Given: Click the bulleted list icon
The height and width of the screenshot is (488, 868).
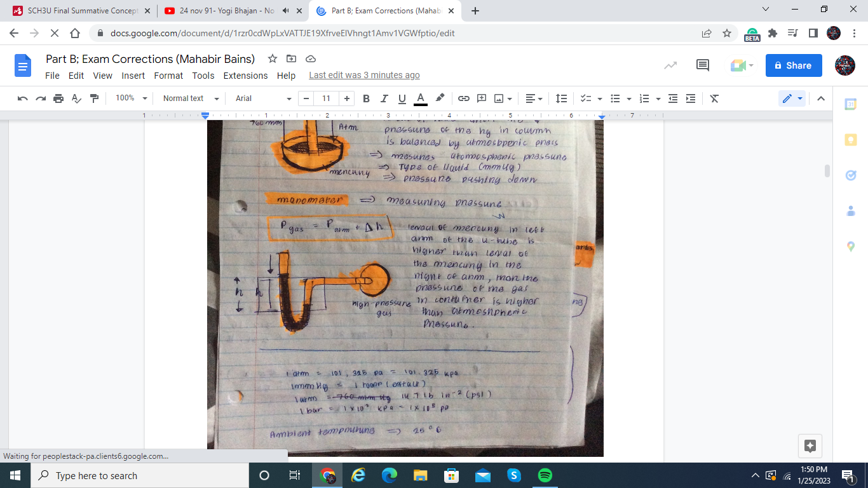Looking at the screenshot, I should pos(615,98).
